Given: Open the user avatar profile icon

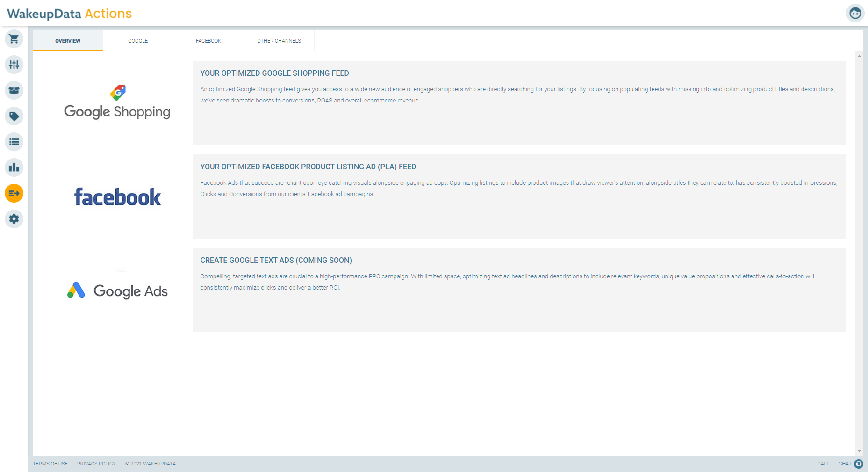Looking at the screenshot, I should (x=855, y=13).
